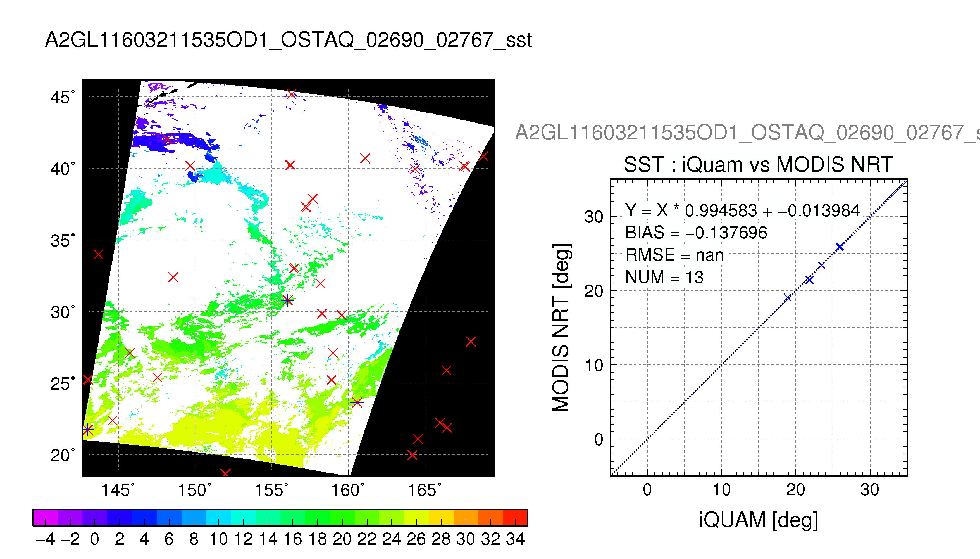
Task: Click the 20° latitude label on the map
Action: (63, 455)
